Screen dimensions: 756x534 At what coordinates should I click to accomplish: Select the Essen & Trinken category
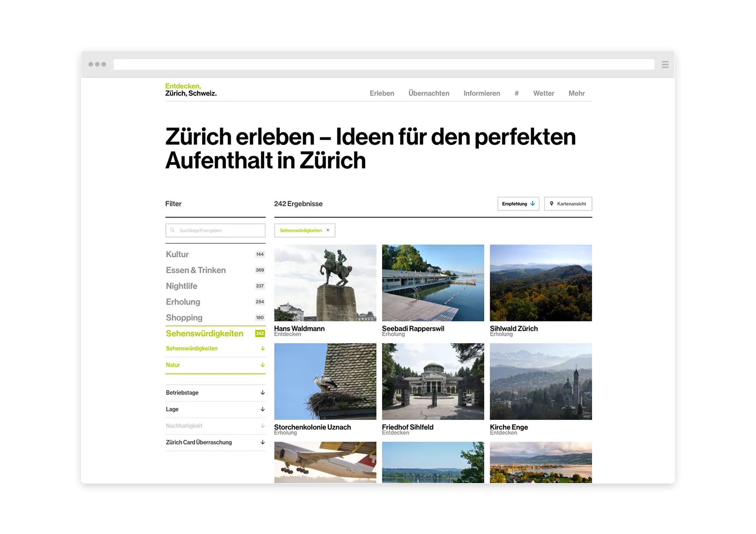tap(196, 270)
